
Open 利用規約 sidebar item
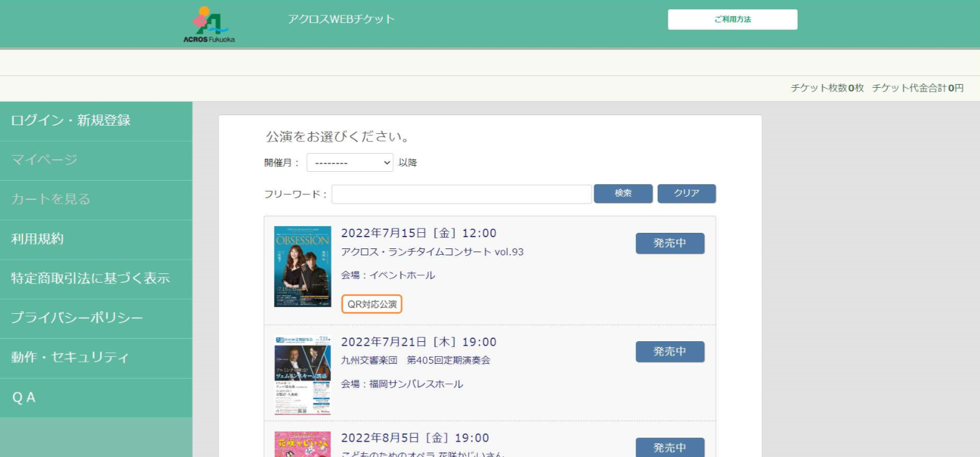coord(96,240)
